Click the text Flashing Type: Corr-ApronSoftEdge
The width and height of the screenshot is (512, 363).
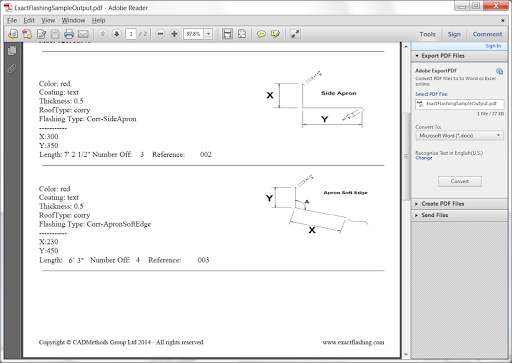[x=95, y=224]
